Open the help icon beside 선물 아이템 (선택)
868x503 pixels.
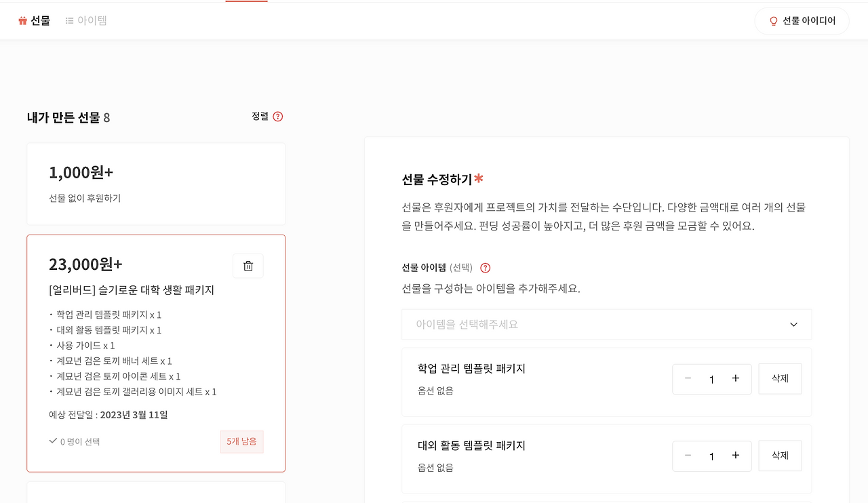[x=486, y=268]
